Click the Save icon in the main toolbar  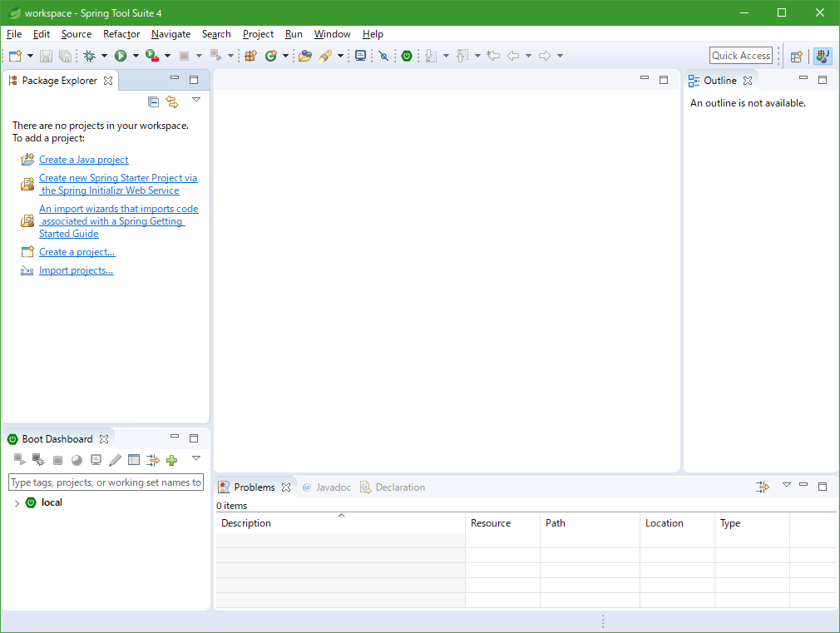pyautogui.click(x=46, y=56)
